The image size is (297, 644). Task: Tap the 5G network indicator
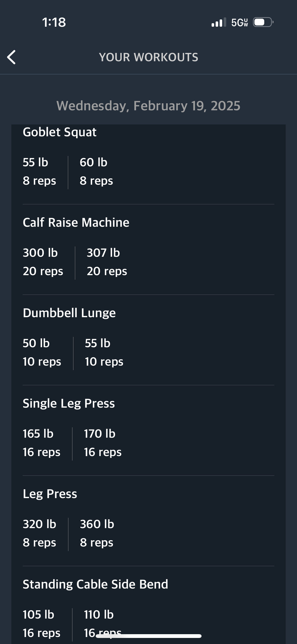239,22
